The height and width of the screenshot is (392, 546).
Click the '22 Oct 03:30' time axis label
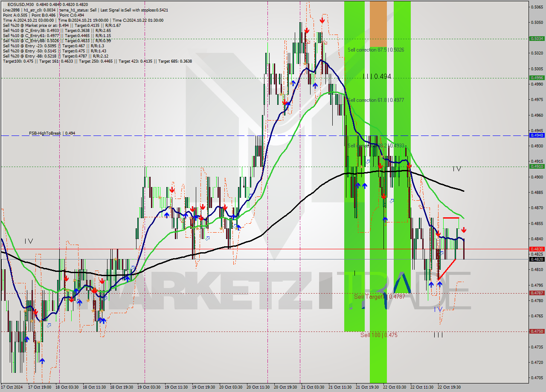coord(395,387)
